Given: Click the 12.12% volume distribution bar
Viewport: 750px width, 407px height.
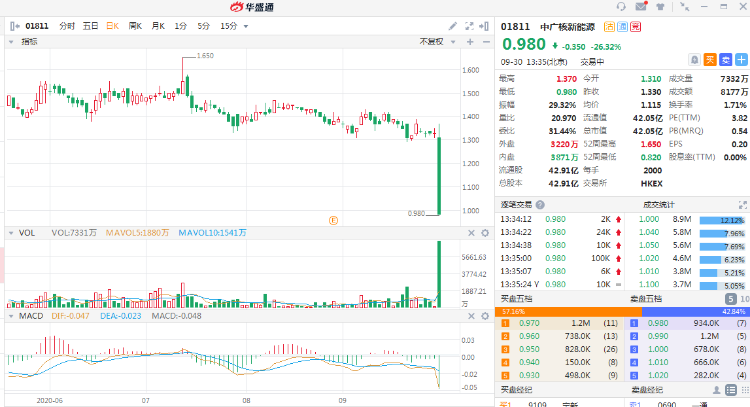Looking at the screenshot, I should pyautogui.click(x=722, y=220).
